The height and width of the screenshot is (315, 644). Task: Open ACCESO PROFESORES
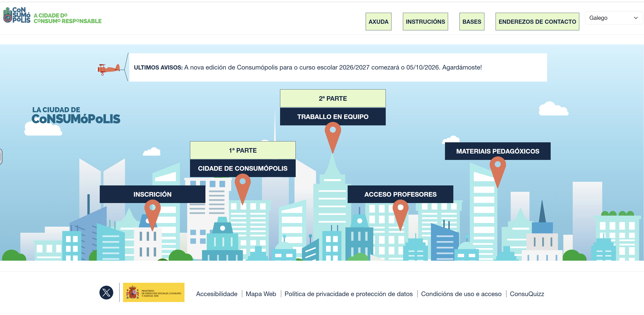[400, 194]
